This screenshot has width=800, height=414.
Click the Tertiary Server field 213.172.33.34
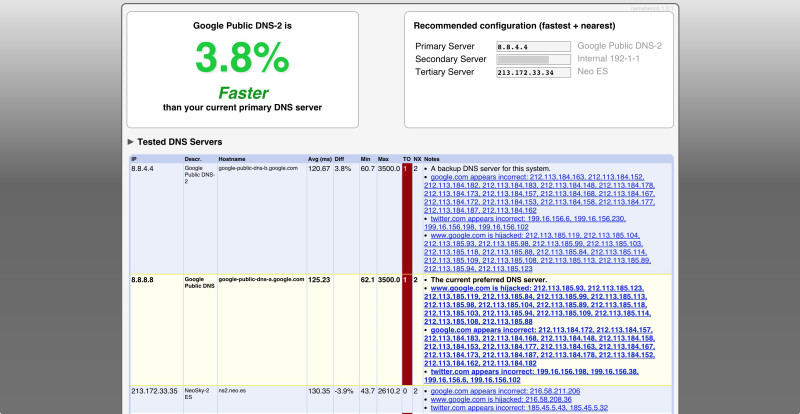pos(533,72)
